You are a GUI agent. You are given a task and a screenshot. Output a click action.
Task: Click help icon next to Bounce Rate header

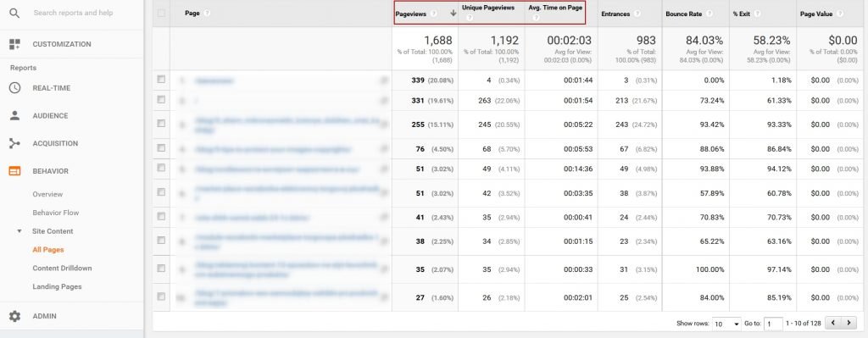click(x=710, y=14)
